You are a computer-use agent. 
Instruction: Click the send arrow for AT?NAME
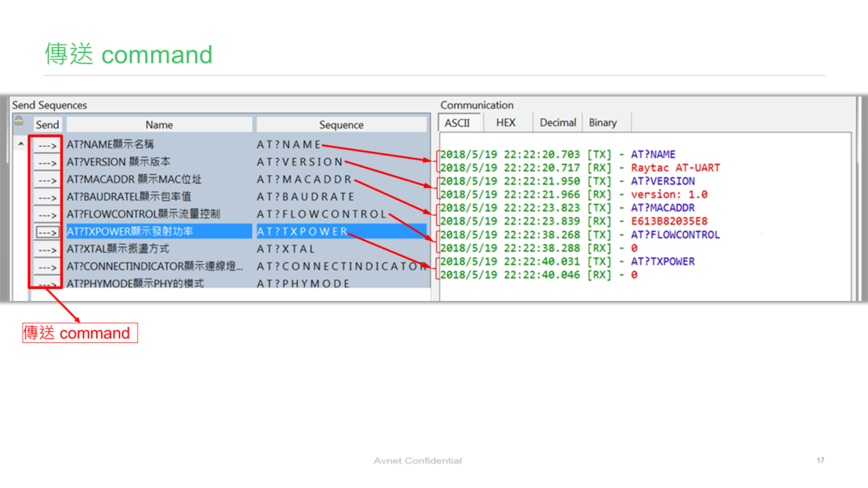point(46,145)
